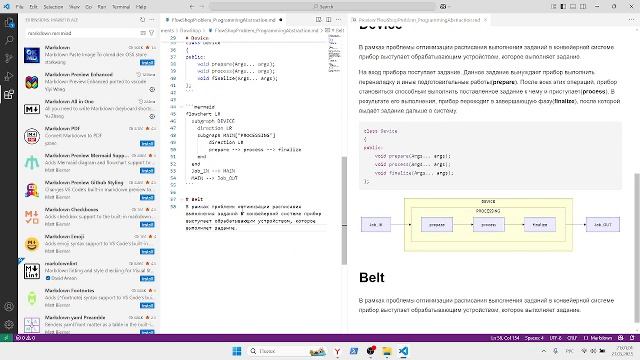Change indentation Spaces: 4 in status bar

tap(534, 338)
